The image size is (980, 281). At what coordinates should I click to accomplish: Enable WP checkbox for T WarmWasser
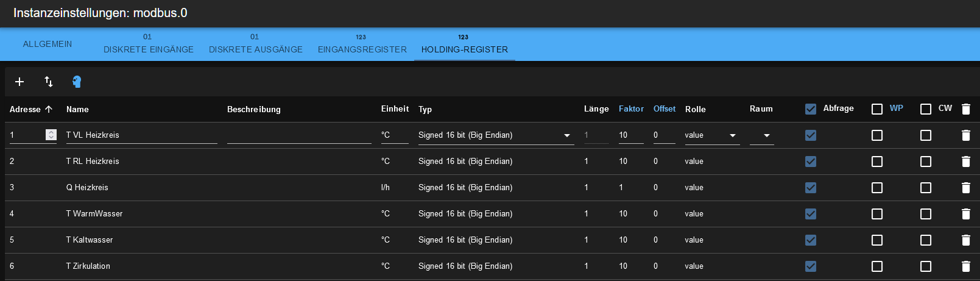point(877,214)
